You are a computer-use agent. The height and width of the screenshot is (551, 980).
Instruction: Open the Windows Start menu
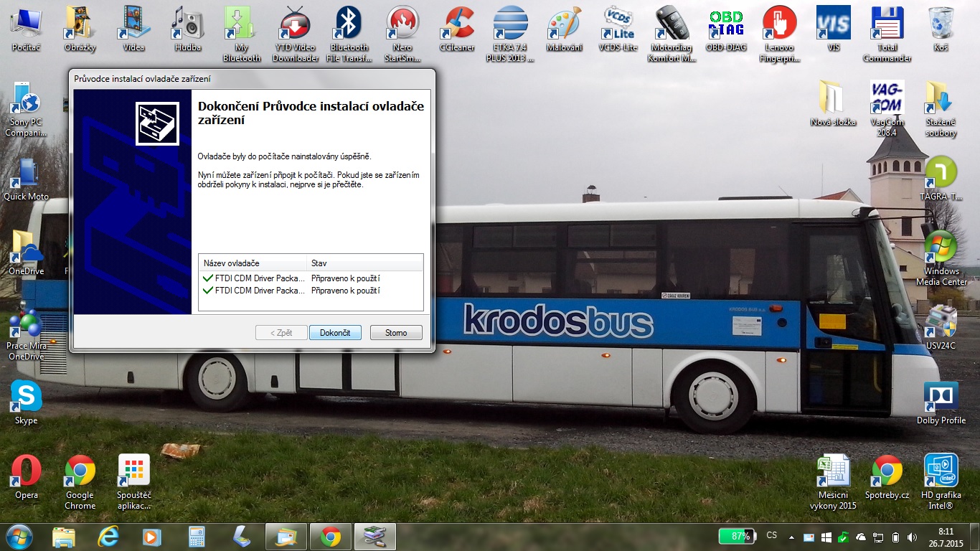point(19,537)
